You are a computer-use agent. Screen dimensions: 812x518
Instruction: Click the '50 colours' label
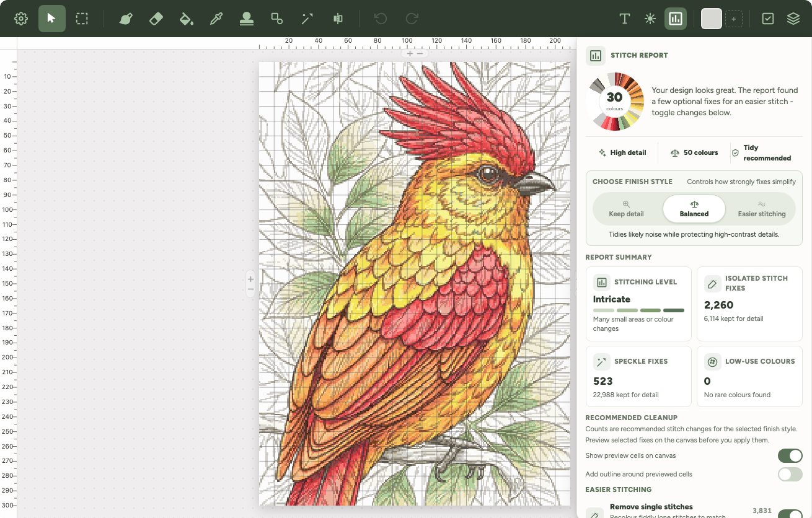pos(700,152)
